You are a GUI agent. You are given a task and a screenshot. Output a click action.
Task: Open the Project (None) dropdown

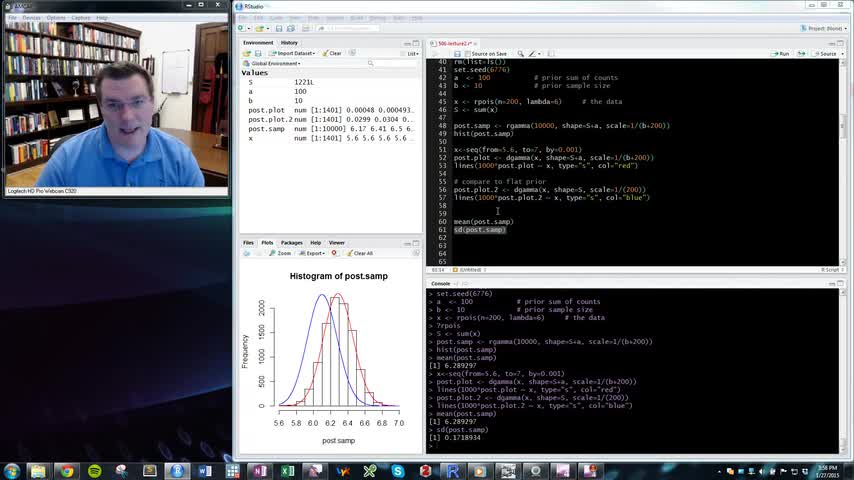[x=824, y=28]
